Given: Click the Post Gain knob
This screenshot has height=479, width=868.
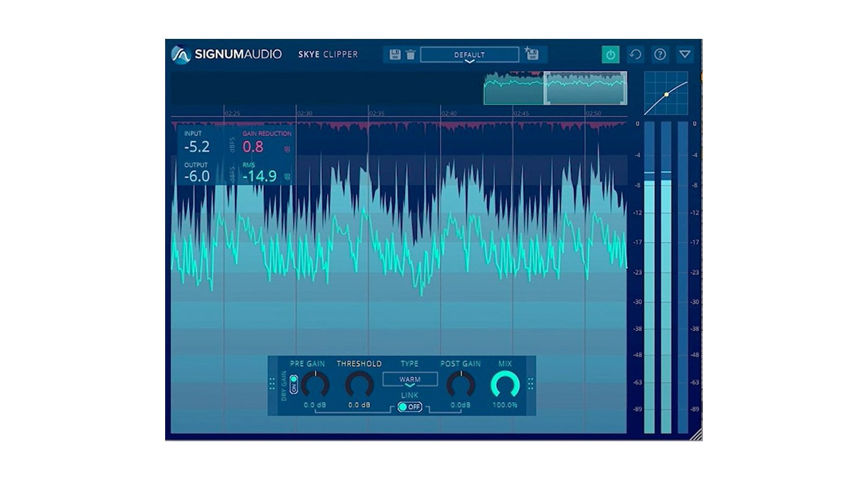Looking at the screenshot, I should (460, 385).
